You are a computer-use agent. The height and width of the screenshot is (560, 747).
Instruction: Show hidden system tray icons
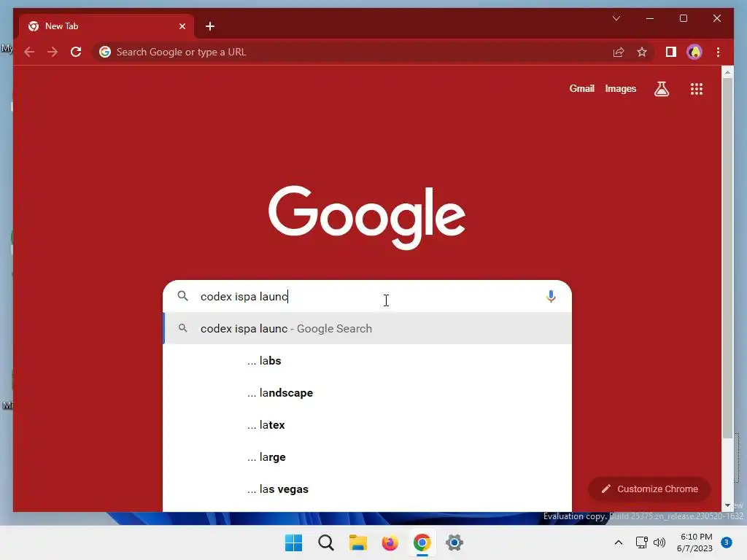(x=619, y=542)
